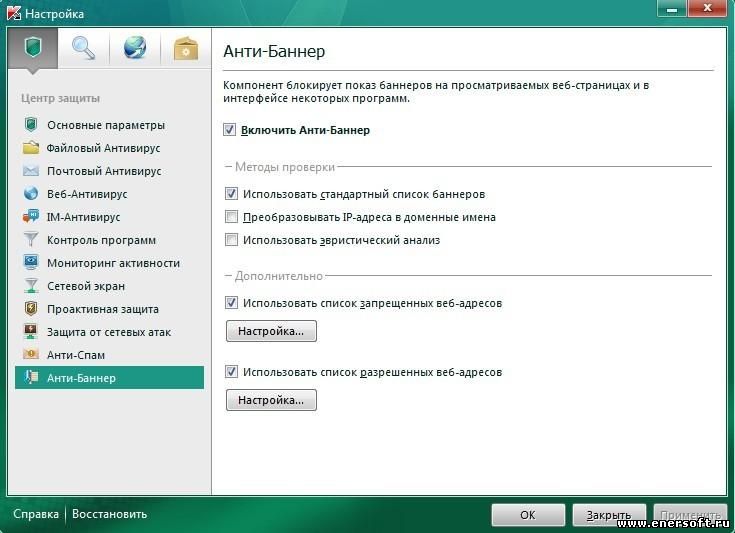Click the icon beside Сетевой экран

tap(31, 285)
